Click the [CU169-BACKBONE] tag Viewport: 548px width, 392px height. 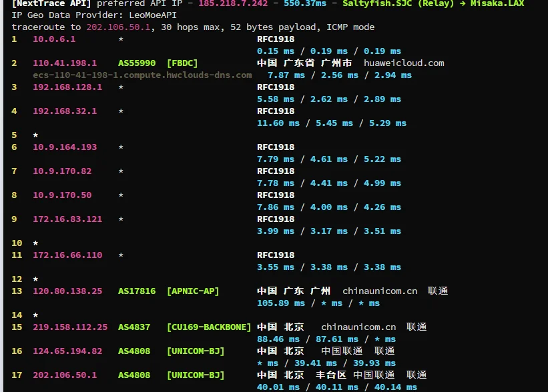pos(209,327)
